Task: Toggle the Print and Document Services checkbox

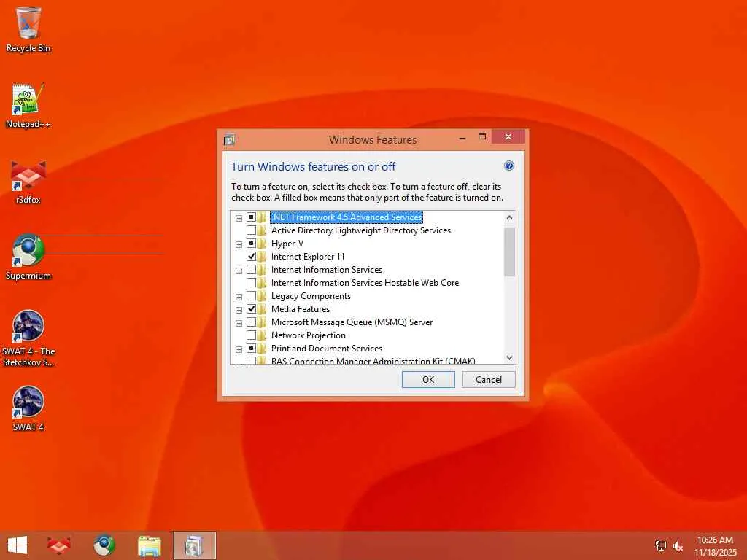Action: [x=251, y=348]
